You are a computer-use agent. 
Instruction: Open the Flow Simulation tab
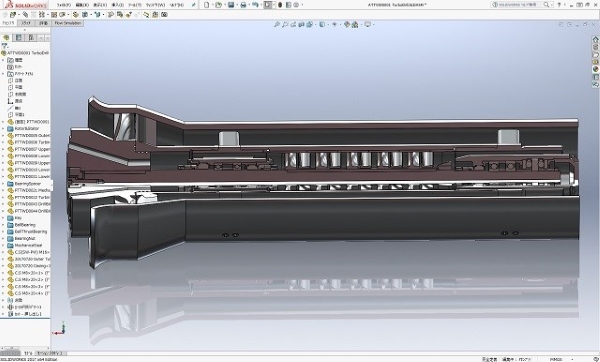tap(68, 23)
